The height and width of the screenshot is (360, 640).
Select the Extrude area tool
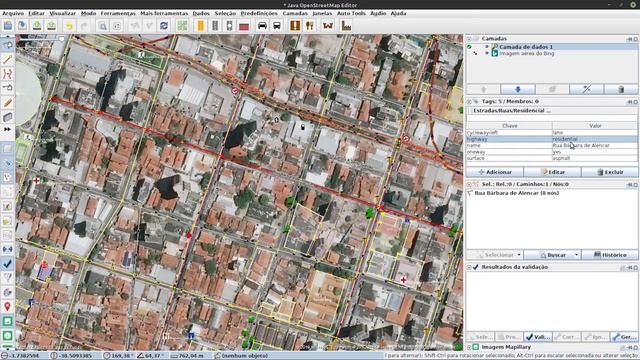click(7, 118)
